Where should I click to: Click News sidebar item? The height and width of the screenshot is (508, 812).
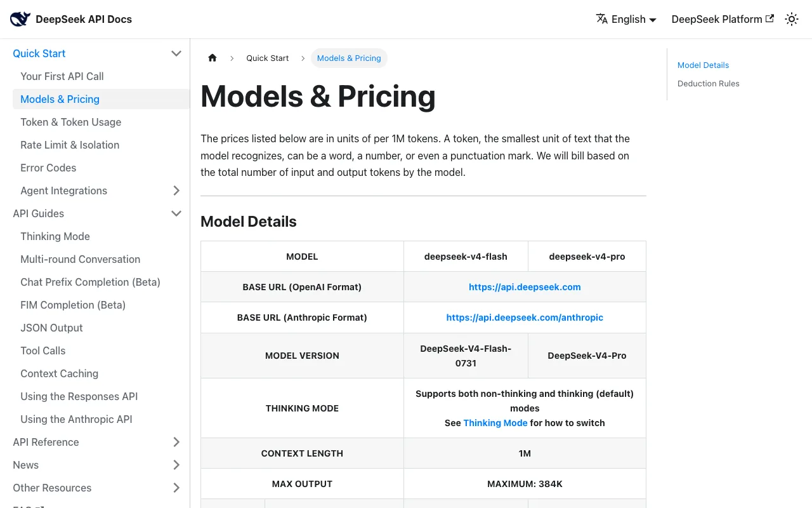pyautogui.click(x=25, y=465)
